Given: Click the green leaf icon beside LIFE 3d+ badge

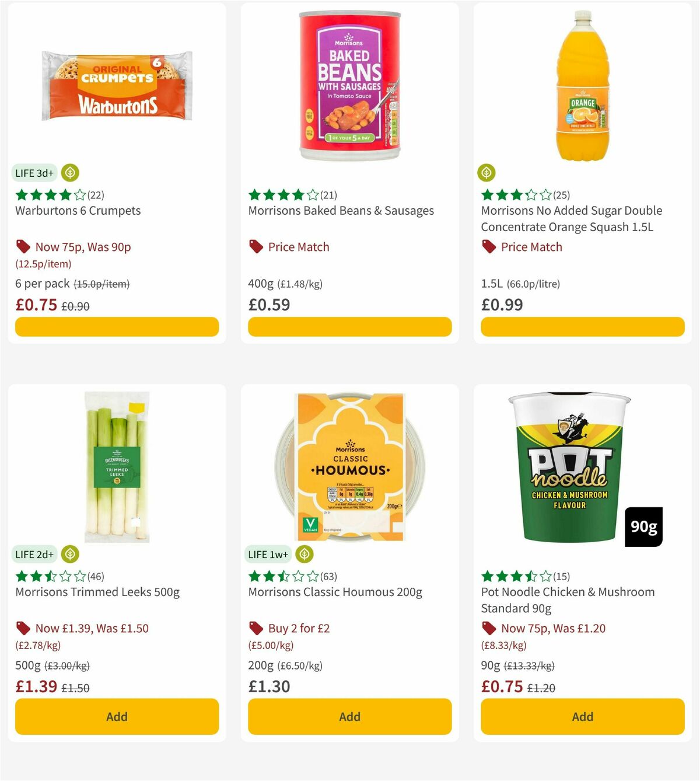Looking at the screenshot, I should (69, 173).
